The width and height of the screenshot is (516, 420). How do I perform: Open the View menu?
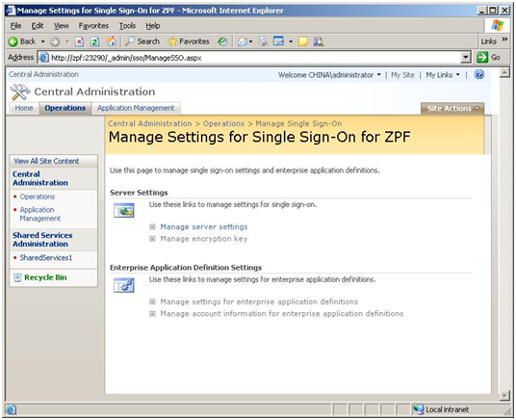pos(62,26)
